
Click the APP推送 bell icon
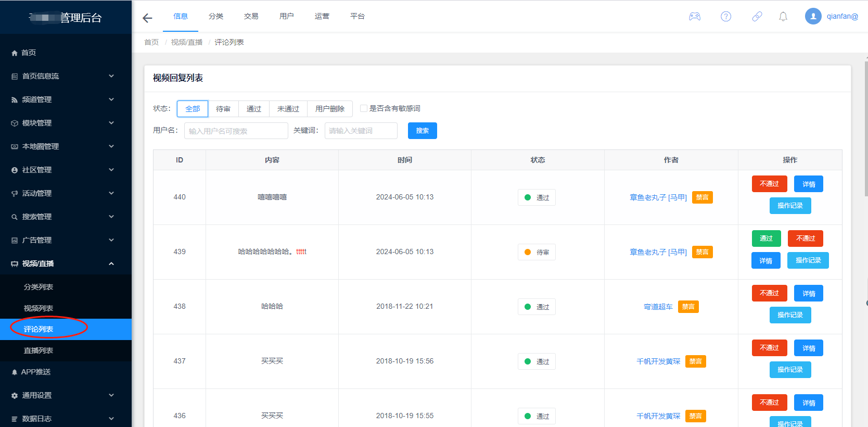(15, 372)
